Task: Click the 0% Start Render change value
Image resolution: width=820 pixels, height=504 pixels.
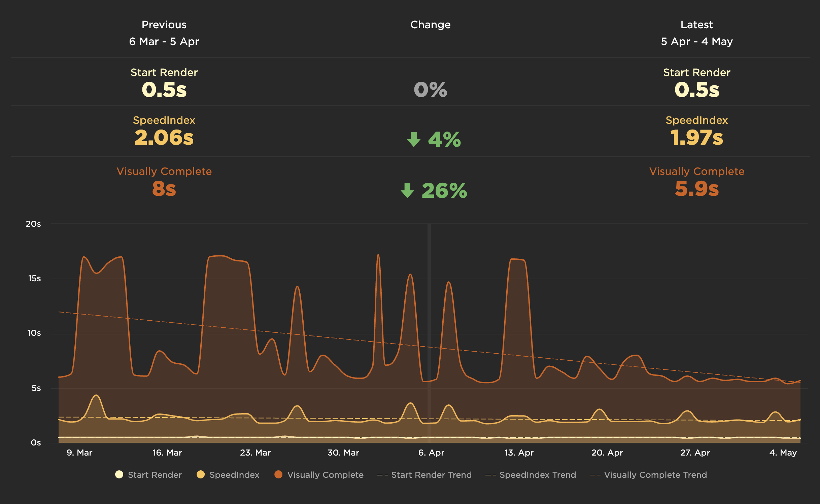Action: pyautogui.click(x=431, y=89)
